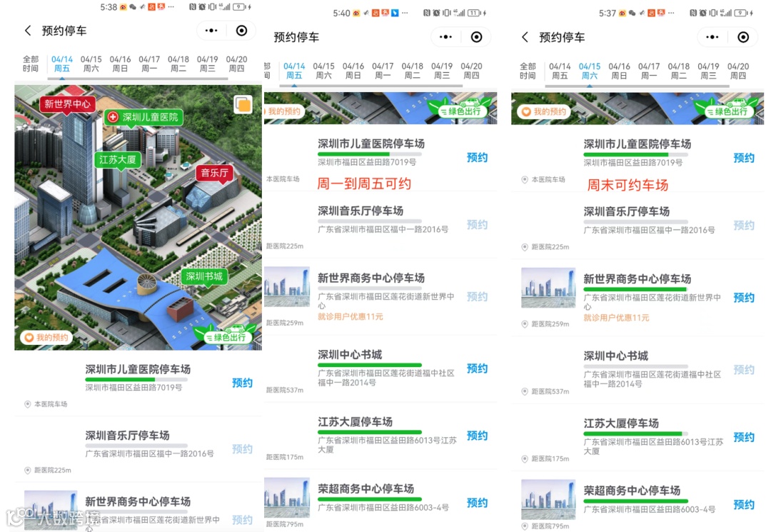The height and width of the screenshot is (532, 771).
Task: Select 04/16 周日 tab in left screen
Action: click(x=120, y=64)
